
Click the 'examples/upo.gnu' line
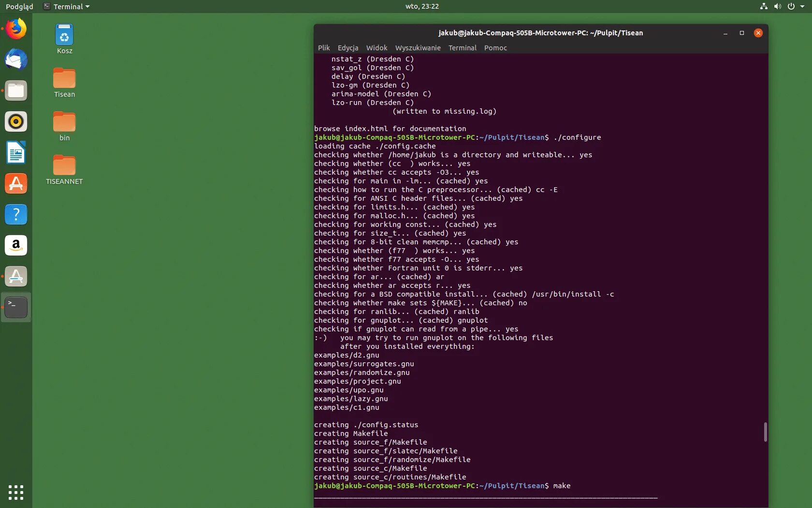(x=349, y=390)
